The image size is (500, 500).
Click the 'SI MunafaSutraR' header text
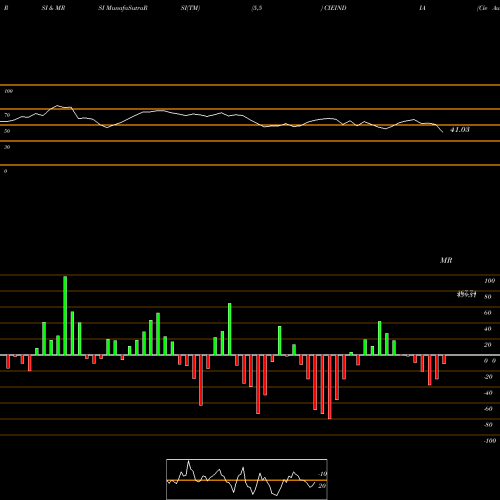tap(123, 8)
